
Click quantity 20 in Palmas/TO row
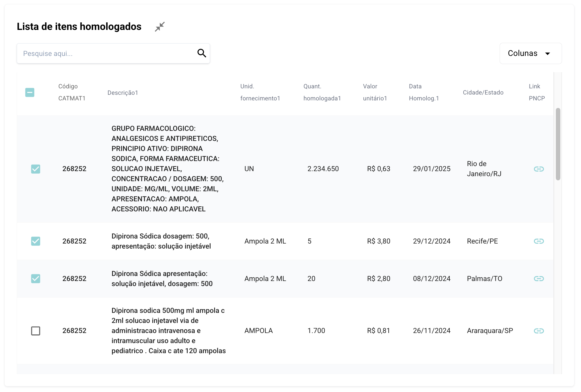311,278
